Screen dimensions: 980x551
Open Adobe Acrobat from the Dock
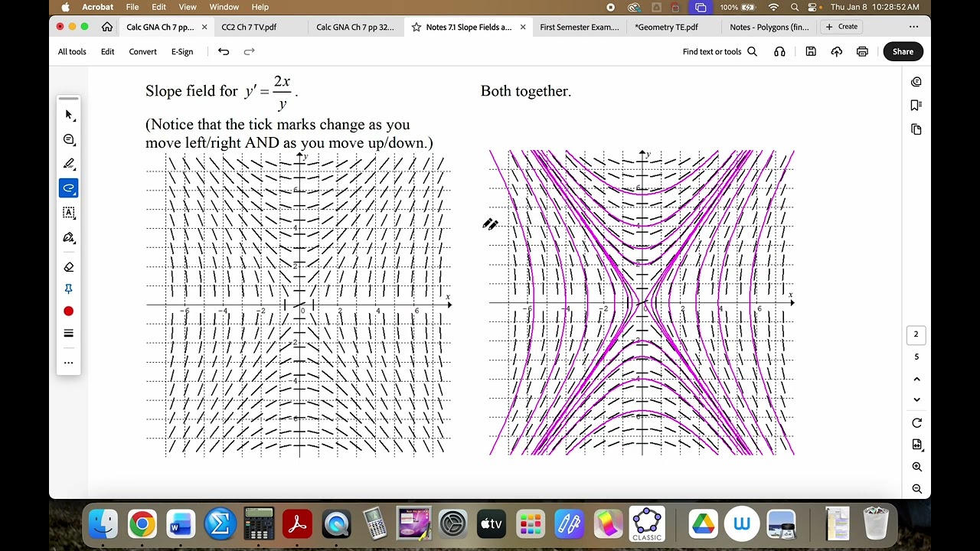[297, 524]
